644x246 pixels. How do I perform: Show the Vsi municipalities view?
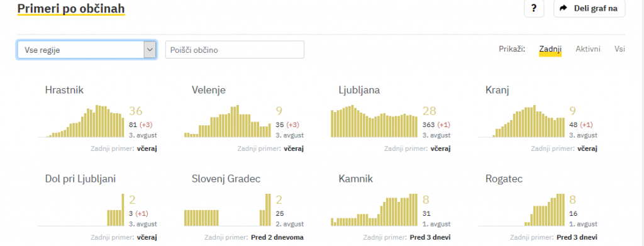pos(619,49)
